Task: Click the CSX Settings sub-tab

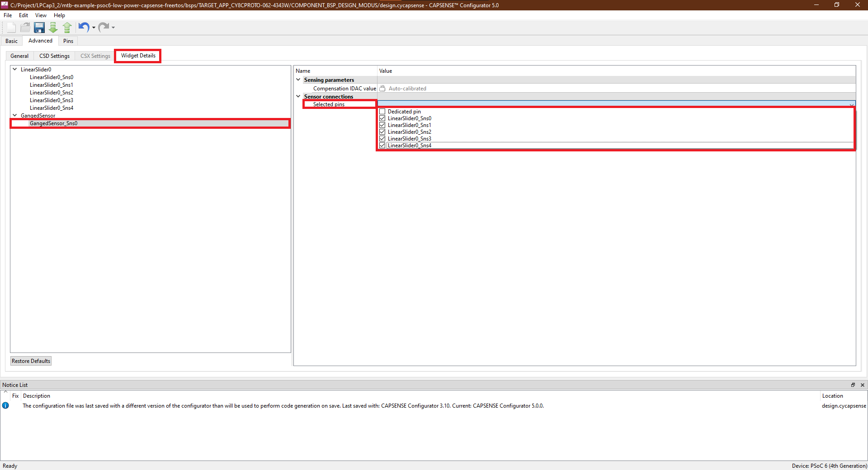Action: tap(95, 56)
